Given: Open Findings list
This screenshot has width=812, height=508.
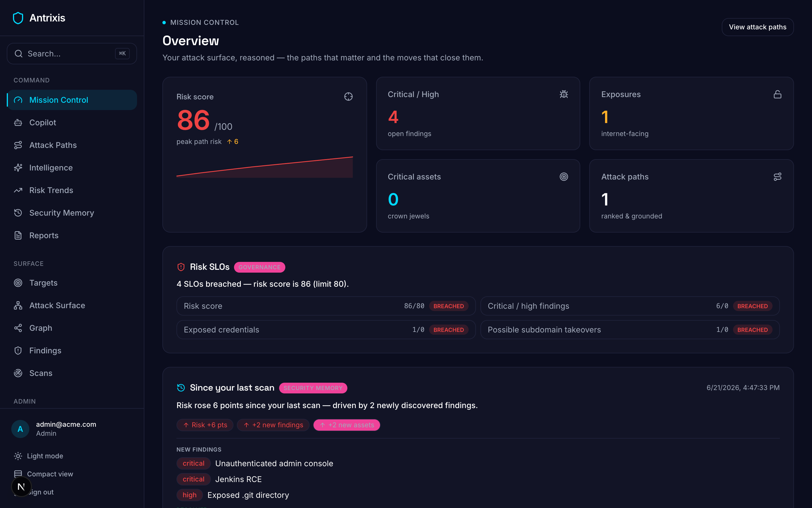Looking at the screenshot, I should tap(72, 351).
